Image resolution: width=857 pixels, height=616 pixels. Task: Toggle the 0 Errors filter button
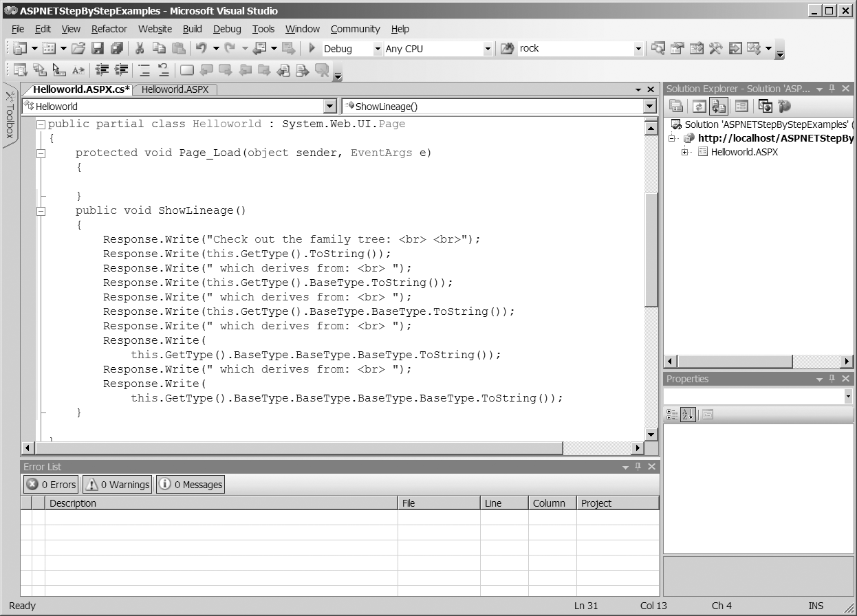[52, 485]
